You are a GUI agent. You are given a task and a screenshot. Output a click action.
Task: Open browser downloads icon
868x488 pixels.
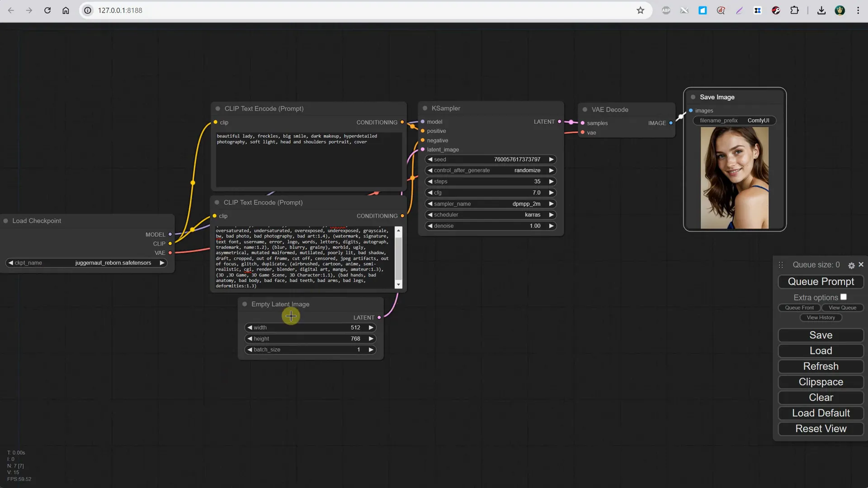click(821, 10)
